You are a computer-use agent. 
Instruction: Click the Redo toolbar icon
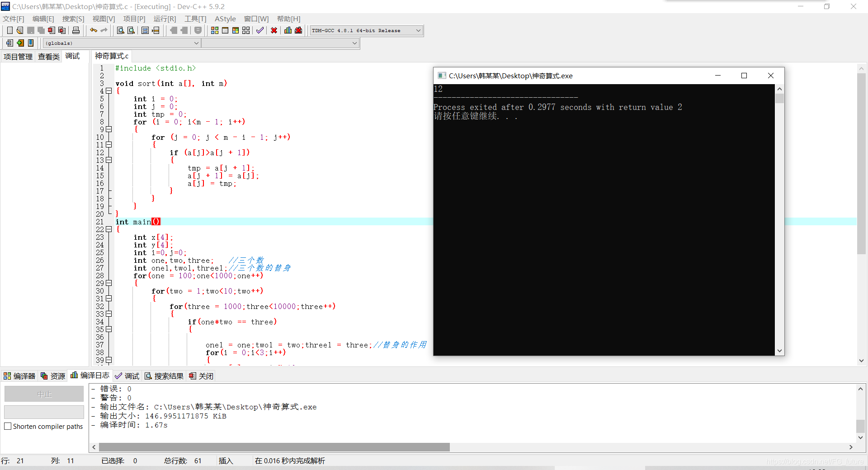[x=104, y=30]
